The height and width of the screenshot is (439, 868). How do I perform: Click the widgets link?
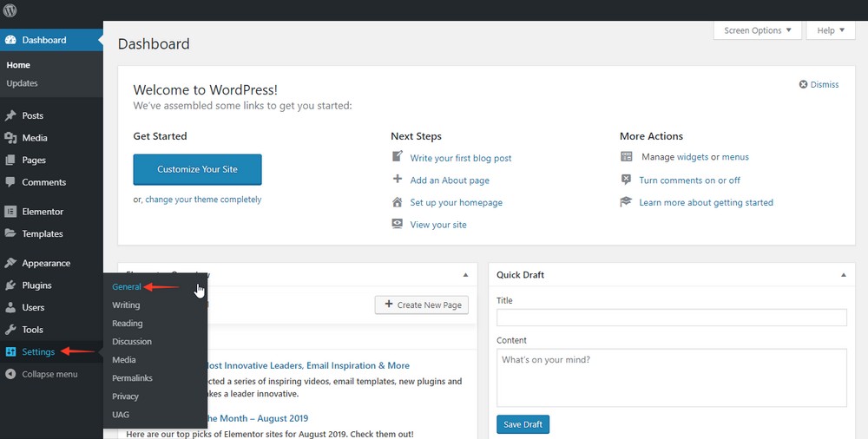click(x=693, y=157)
